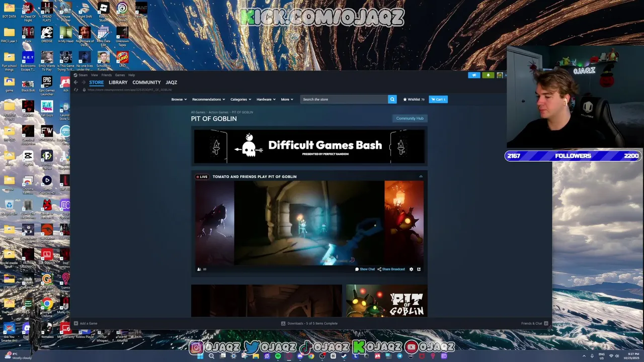Open the Get Support desktop shortcut
This screenshot has height=362, width=644.
(47, 257)
